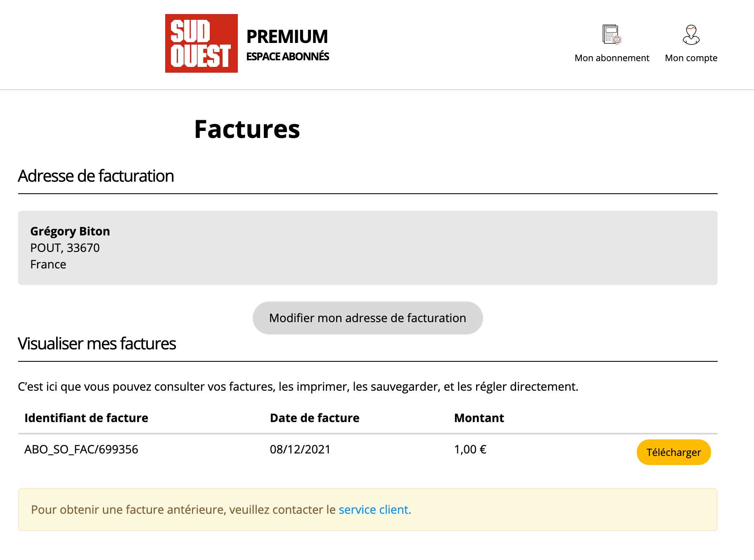754x560 pixels.
Task: Click the Adresse de facturation heading
Action: click(x=96, y=176)
